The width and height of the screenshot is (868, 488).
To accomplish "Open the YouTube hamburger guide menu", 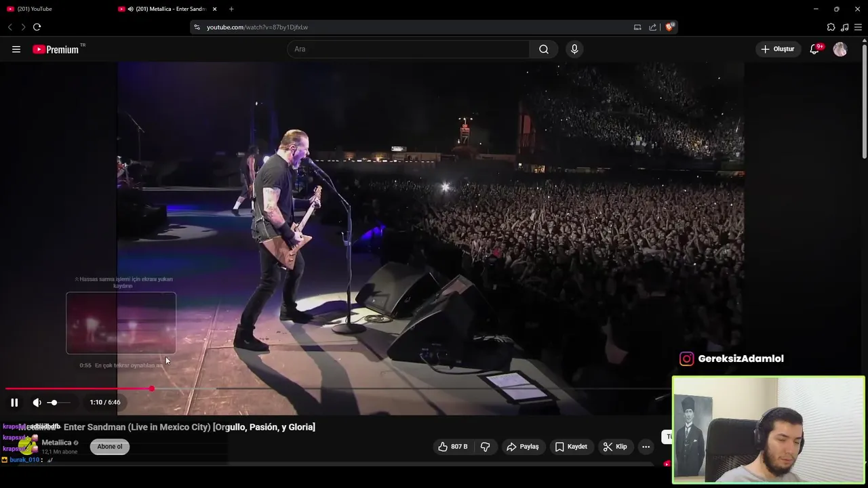I will (16, 49).
